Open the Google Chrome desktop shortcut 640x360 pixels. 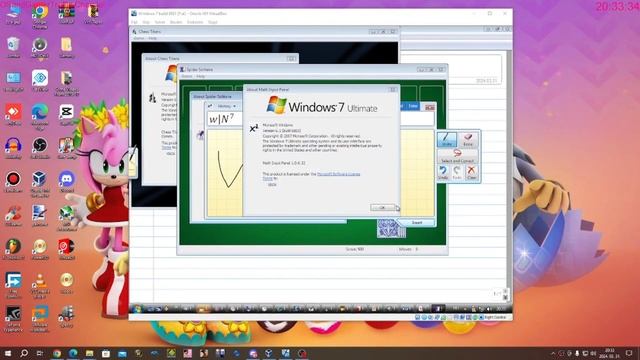pos(40,16)
